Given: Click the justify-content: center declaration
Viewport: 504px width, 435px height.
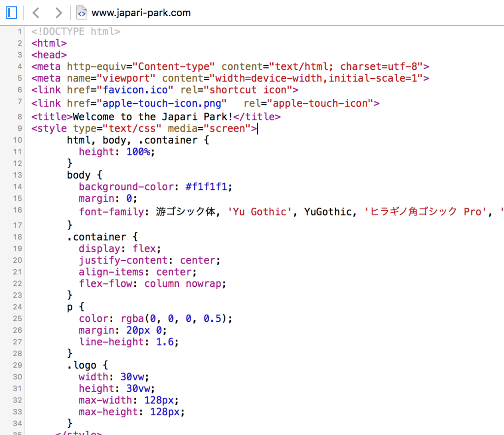Looking at the screenshot, I should point(150,260).
